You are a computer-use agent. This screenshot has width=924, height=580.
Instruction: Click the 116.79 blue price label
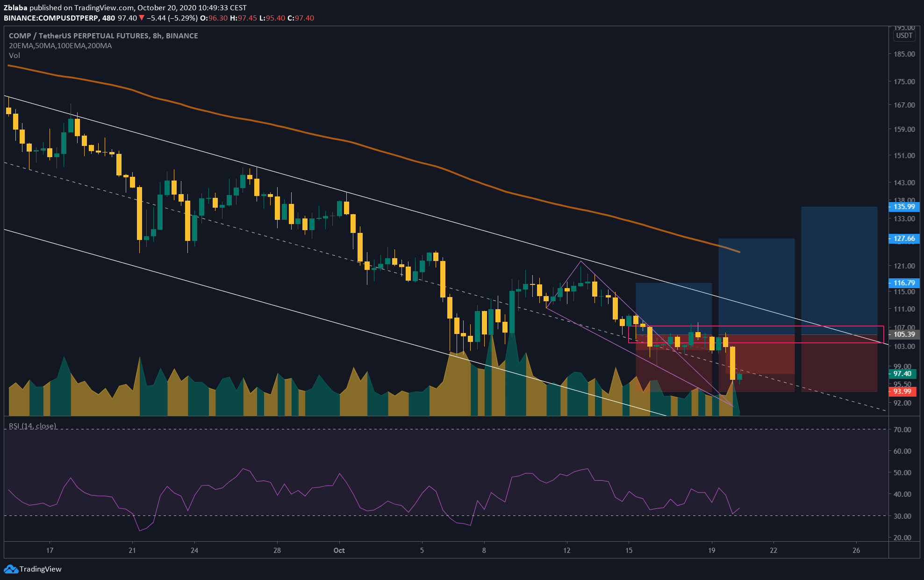[903, 283]
